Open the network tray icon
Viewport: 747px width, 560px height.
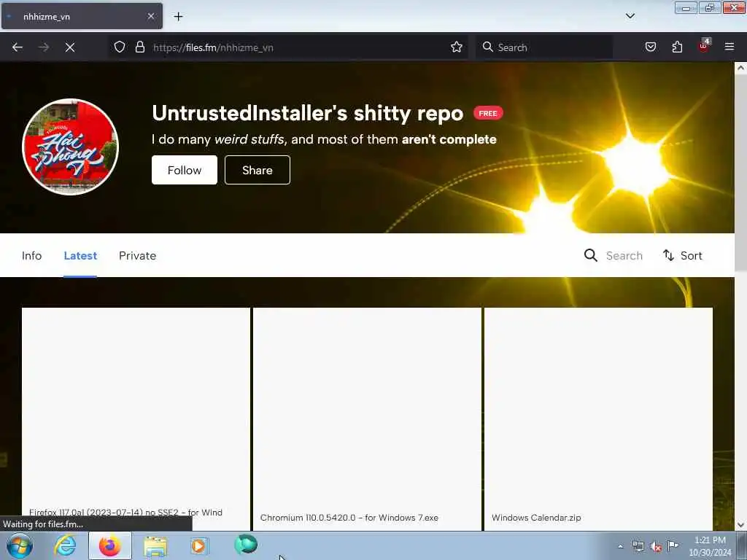coord(638,546)
